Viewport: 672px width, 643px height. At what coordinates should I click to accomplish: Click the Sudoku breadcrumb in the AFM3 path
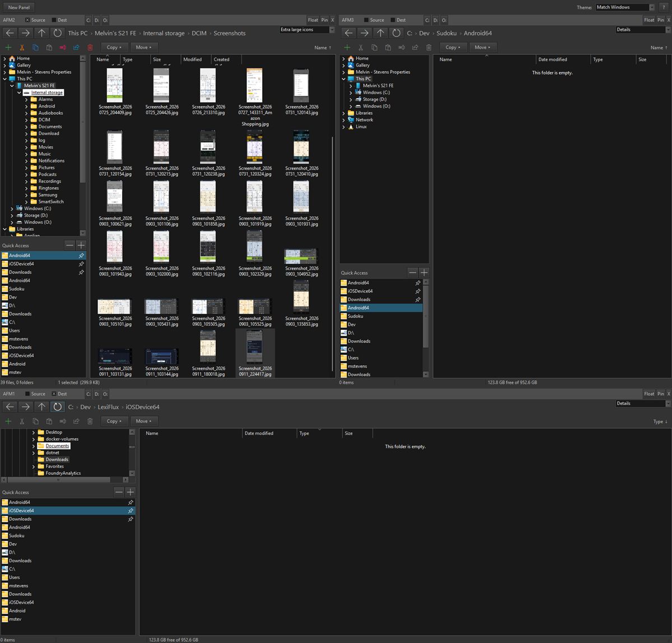tap(446, 33)
